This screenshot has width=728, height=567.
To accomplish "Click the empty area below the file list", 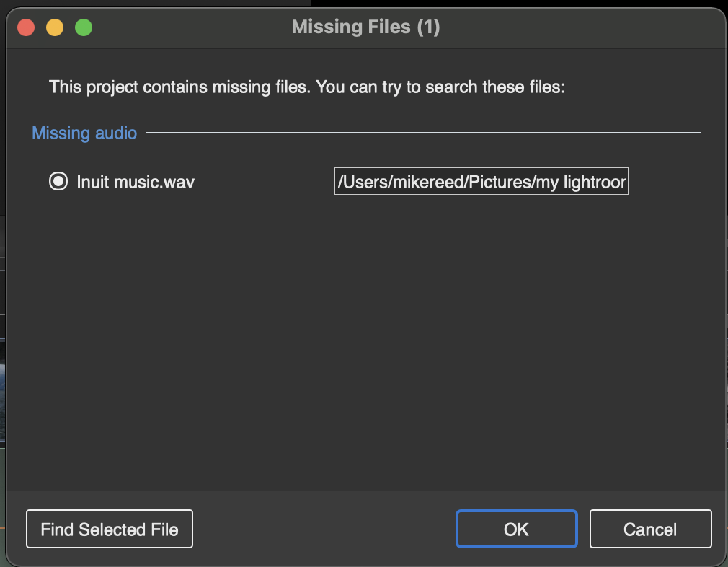I will (366, 344).
